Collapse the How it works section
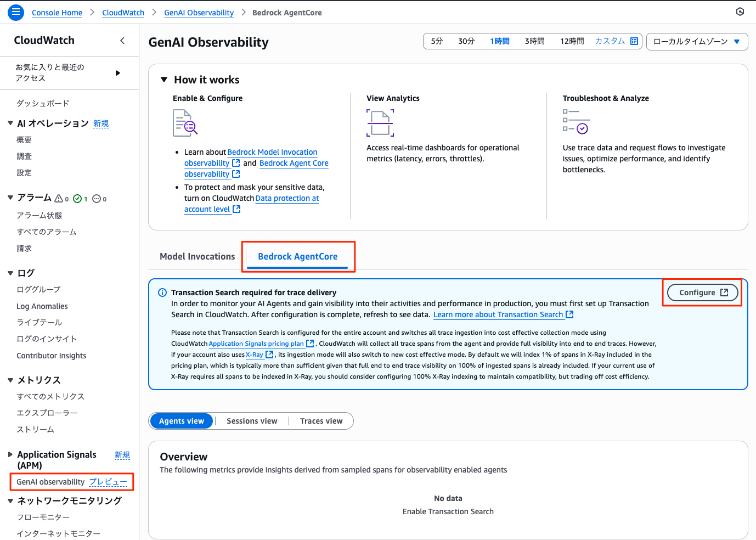The width and height of the screenshot is (756, 540). (164, 80)
